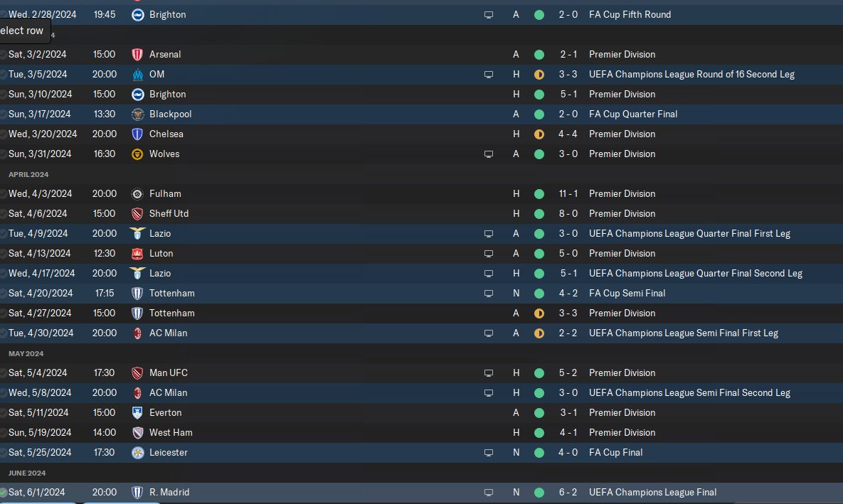
Task: Click the OM club crest icon
Action: (137, 74)
